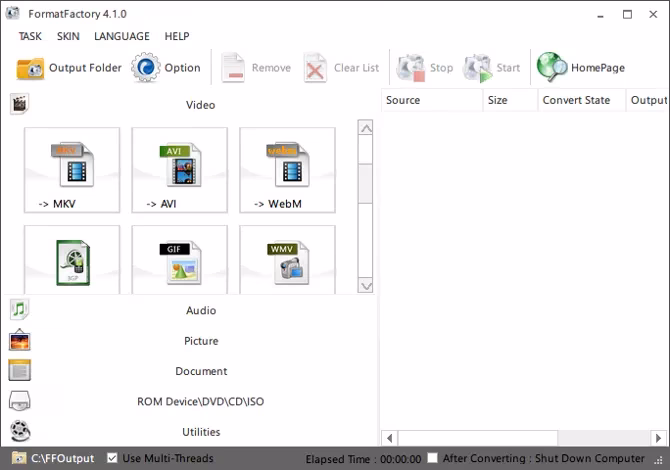Select the WMV format icon
This screenshot has height=470, width=670.
pyautogui.click(x=287, y=262)
